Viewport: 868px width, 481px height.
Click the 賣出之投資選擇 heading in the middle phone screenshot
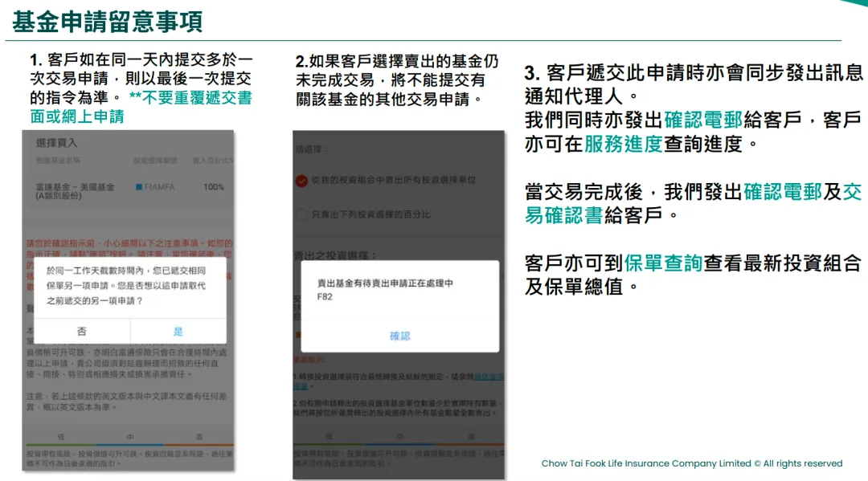[335, 255]
